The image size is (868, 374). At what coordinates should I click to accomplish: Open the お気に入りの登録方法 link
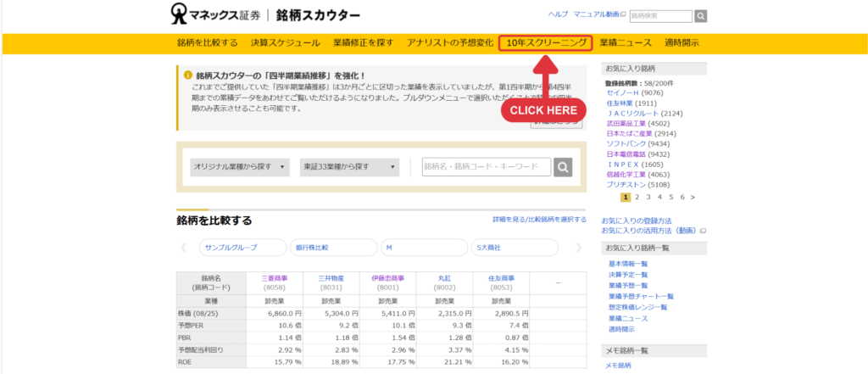tap(636, 220)
